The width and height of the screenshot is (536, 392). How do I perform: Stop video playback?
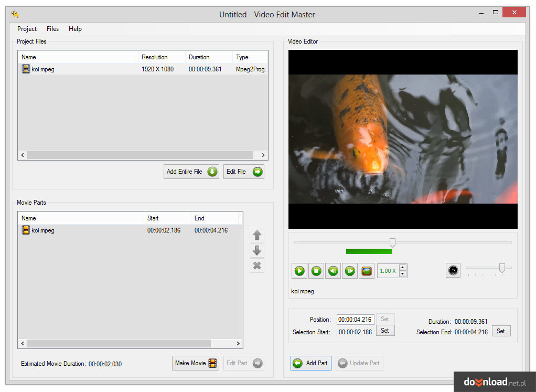click(316, 271)
